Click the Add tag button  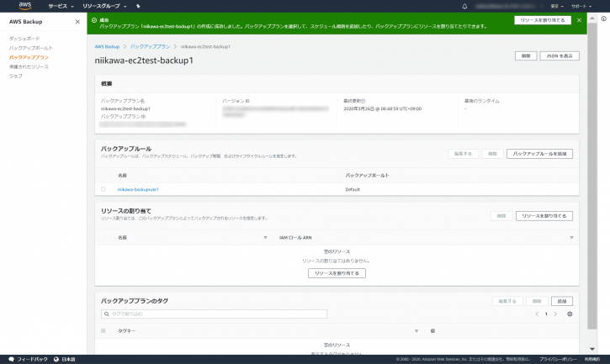pyautogui.click(x=562, y=302)
